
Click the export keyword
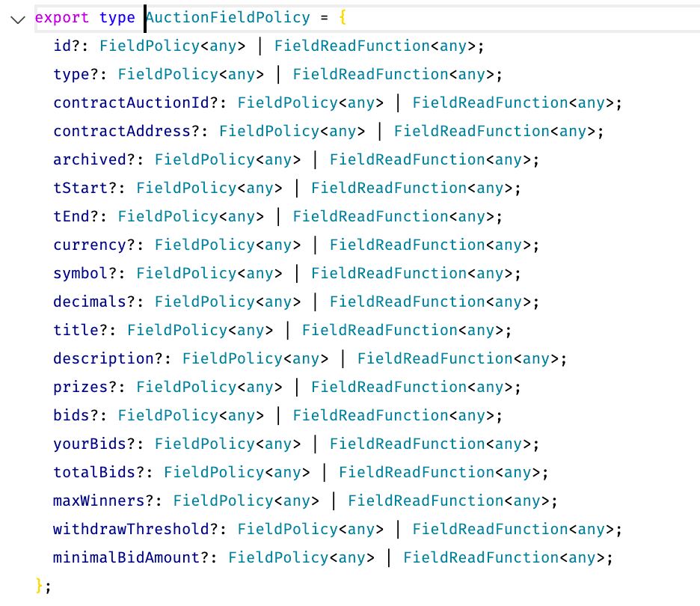pos(62,17)
